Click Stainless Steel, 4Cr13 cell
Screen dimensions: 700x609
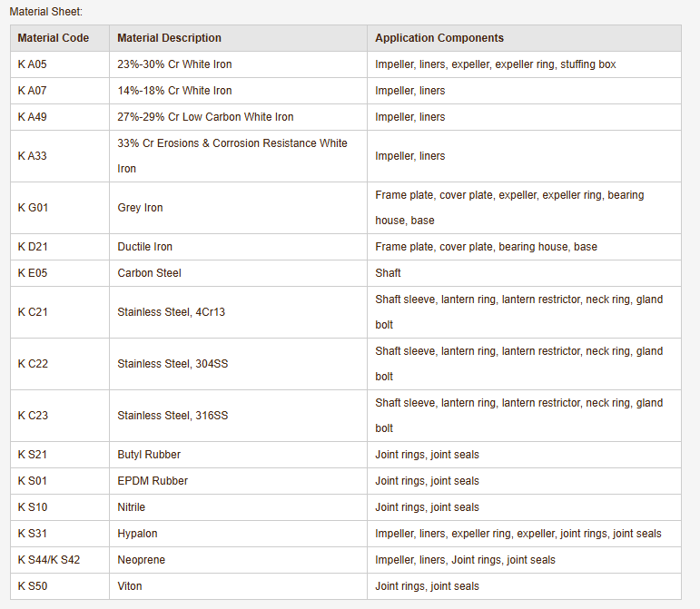click(x=171, y=312)
